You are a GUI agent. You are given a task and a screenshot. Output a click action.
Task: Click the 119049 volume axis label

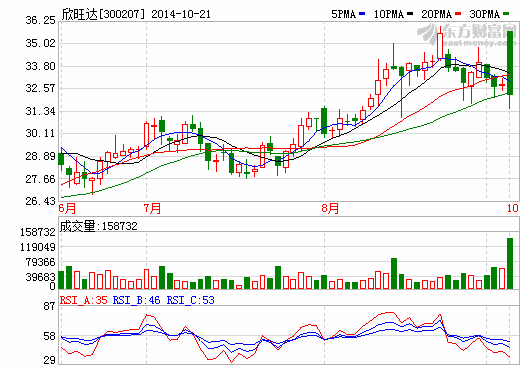pos(38,247)
